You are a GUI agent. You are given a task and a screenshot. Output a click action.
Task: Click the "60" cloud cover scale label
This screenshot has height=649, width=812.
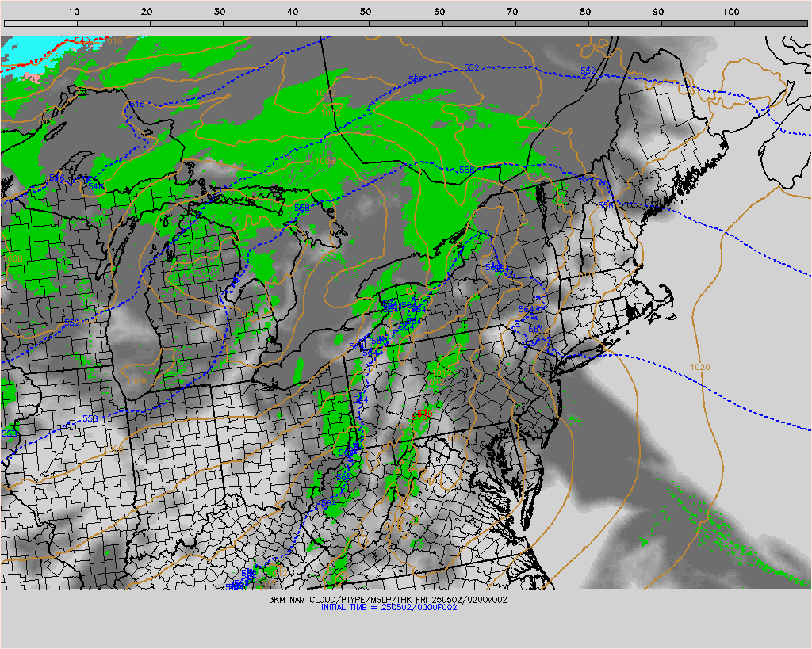pyautogui.click(x=439, y=12)
